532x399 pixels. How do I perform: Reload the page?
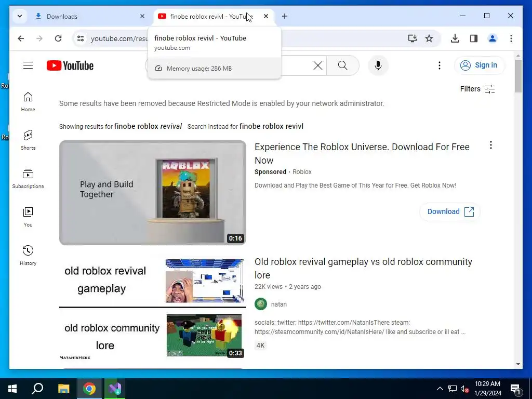click(58, 38)
